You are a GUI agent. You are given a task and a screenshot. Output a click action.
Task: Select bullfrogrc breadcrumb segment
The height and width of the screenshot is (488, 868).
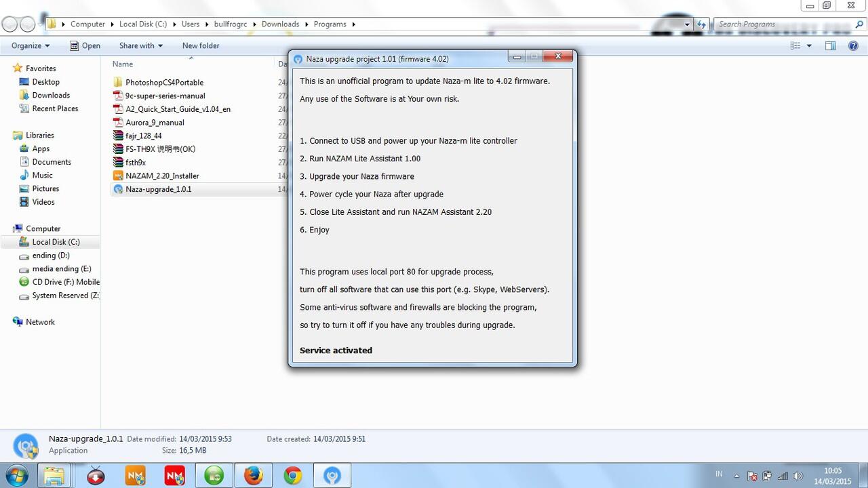click(x=231, y=24)
